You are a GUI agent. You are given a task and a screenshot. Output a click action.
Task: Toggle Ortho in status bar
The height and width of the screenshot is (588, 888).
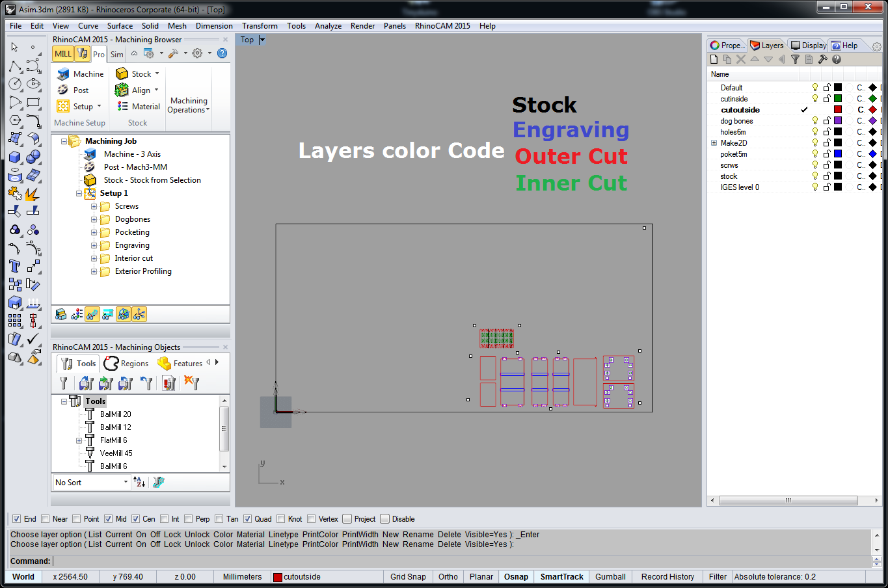coord(448,577)
